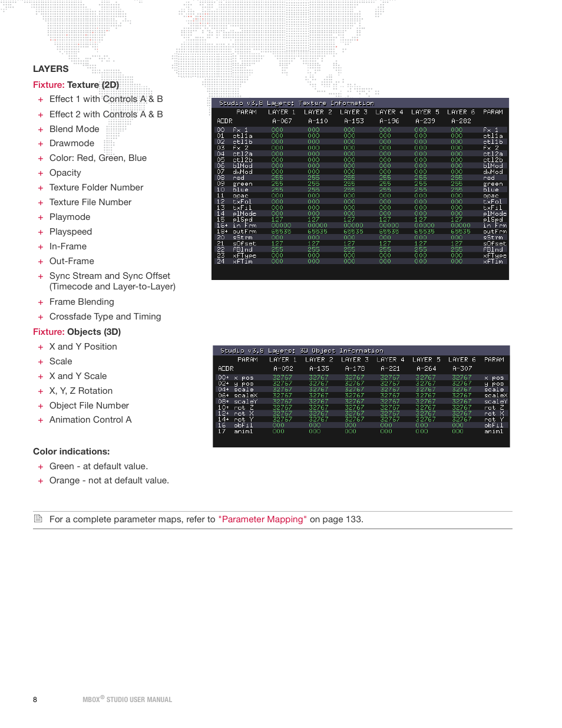Select "Object File Number" entry

tap(89, 406)
